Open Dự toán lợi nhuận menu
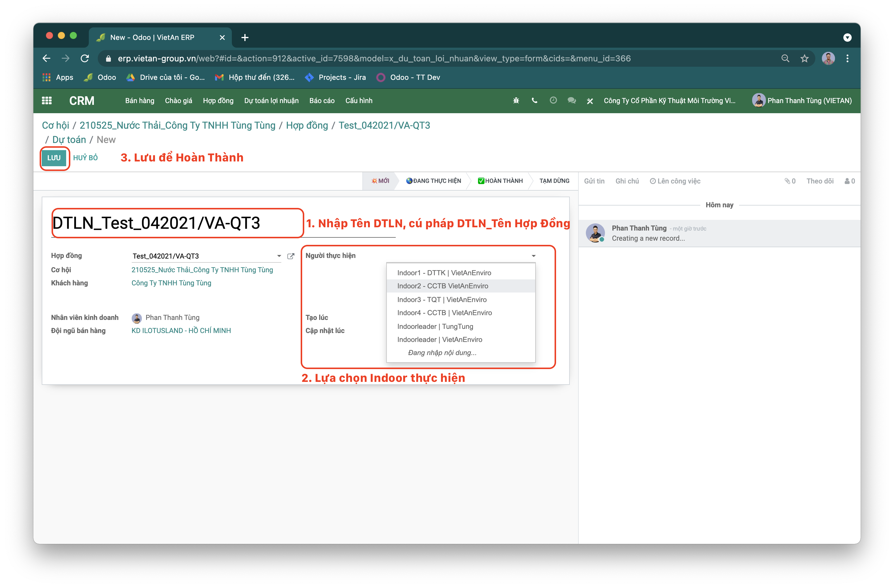This screenshot has width=894, height=588. tap(271, 101)
